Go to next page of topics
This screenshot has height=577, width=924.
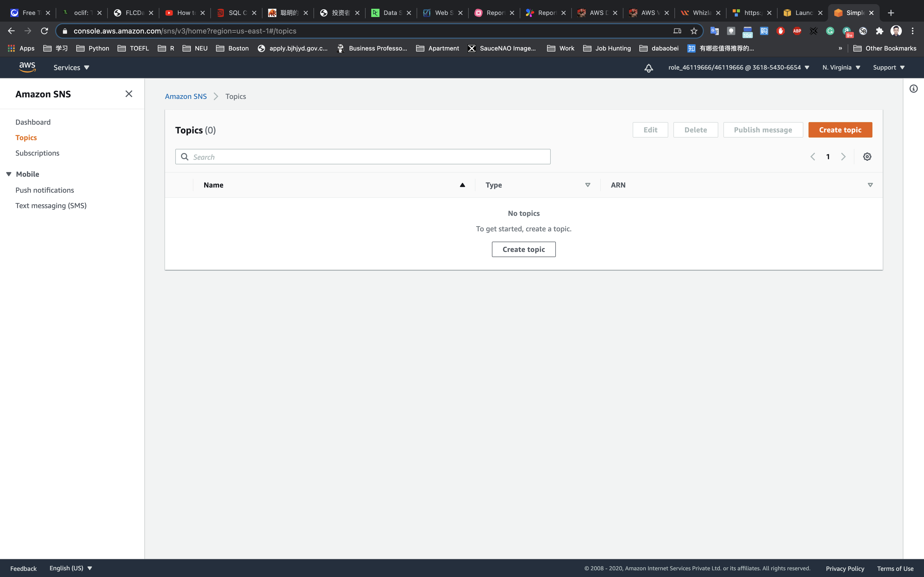point(843,156)
